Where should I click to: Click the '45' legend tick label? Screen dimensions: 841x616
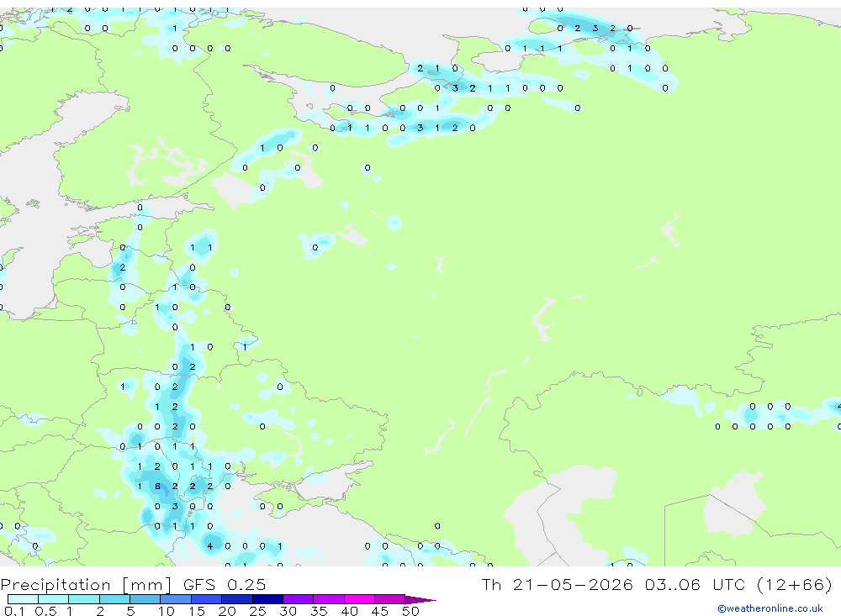(x=380, y=611)
